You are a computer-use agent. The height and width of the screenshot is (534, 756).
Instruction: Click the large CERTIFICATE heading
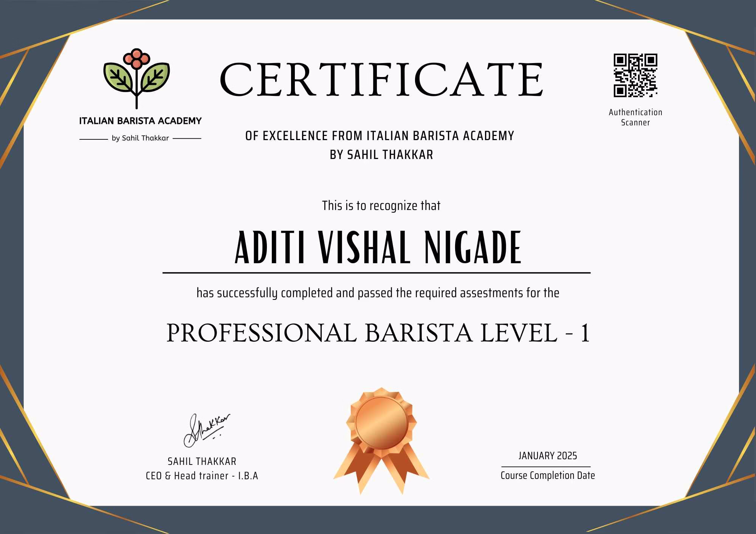381,80
